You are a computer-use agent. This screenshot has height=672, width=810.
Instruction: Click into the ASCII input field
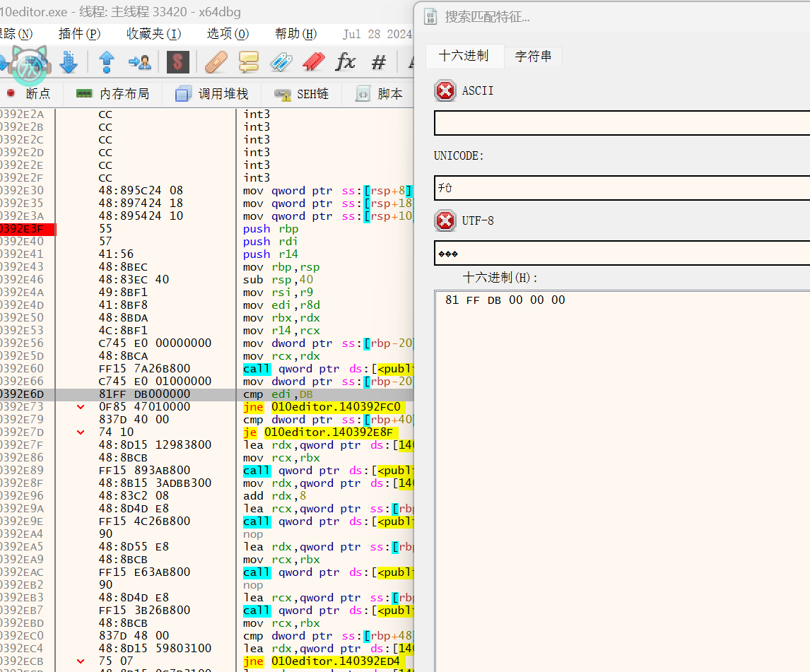point(622,123)
